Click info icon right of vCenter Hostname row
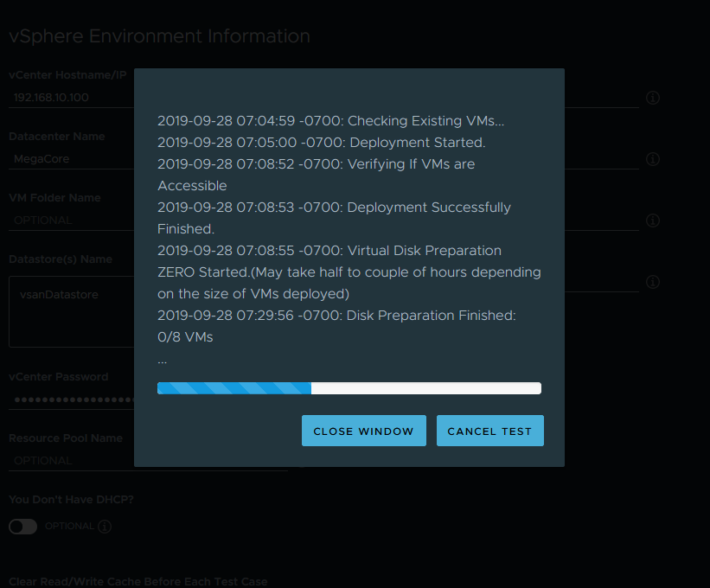Viewport: 710px width, 588px height. point(653,98)
